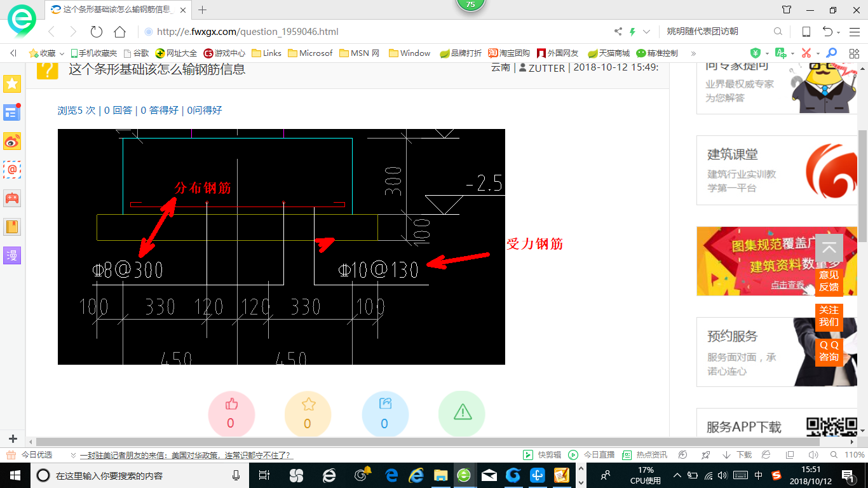Image resolution: width=868 pixels, height=488 pixels.
Task: Go to the browser home page icon
Action: click(x=119, y=32)
